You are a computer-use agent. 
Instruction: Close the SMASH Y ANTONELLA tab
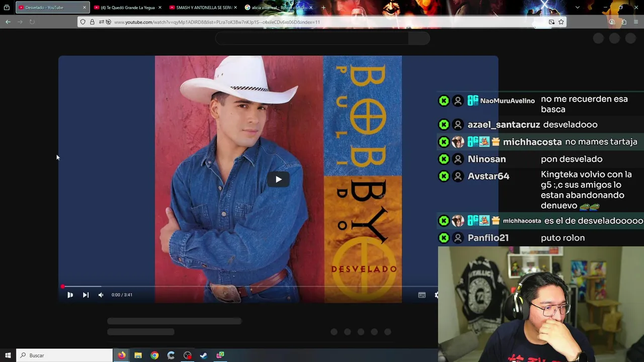[235, 8]
